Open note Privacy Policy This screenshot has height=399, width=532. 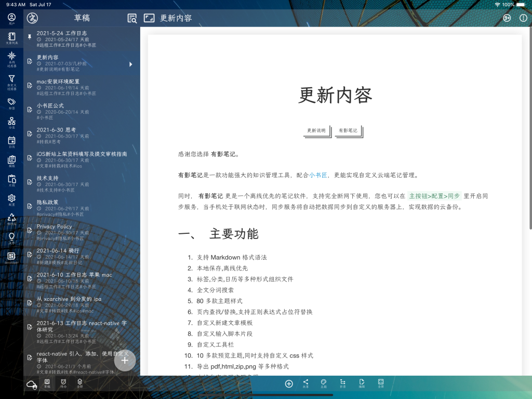(x=82, y=232)
